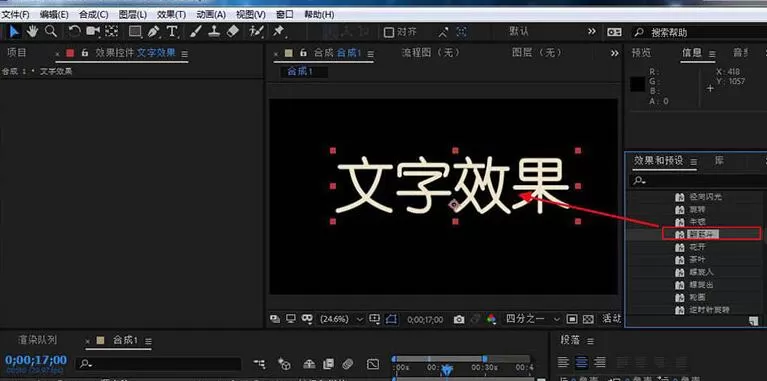Toggle the transparency grid button
The image size is (767, 381).
[x=588, y=319]
